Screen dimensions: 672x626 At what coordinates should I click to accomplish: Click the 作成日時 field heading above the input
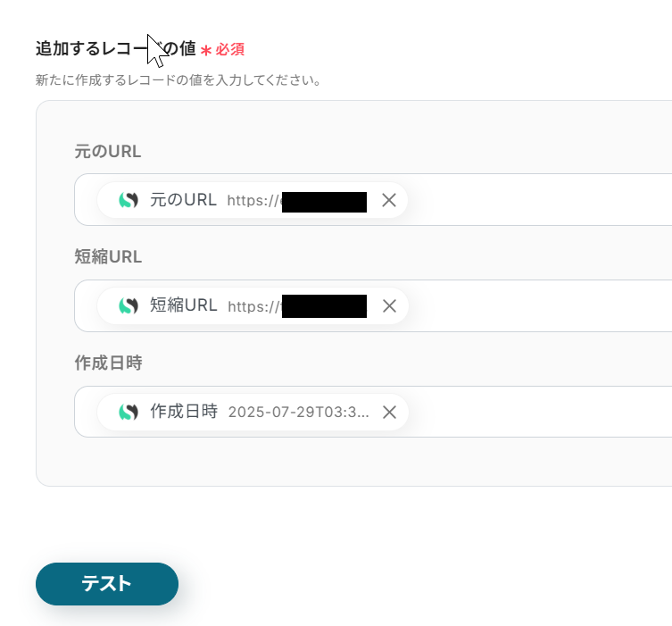[x=108, y=363]
